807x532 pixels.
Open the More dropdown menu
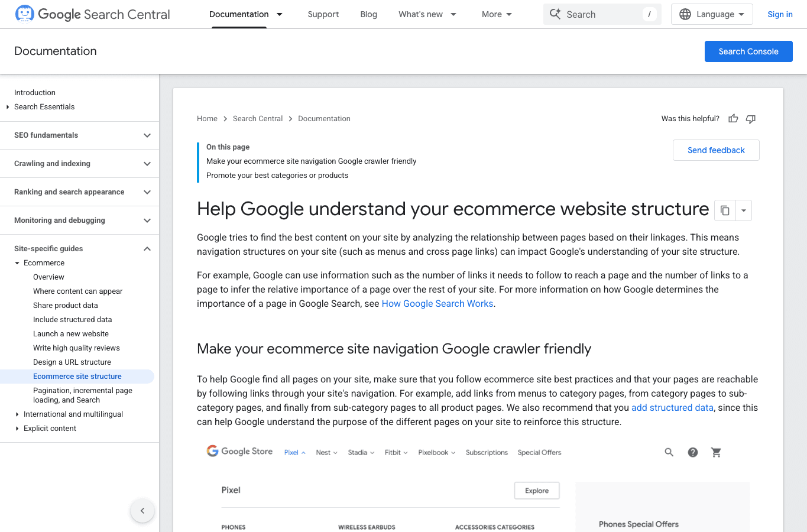point(497,14)
